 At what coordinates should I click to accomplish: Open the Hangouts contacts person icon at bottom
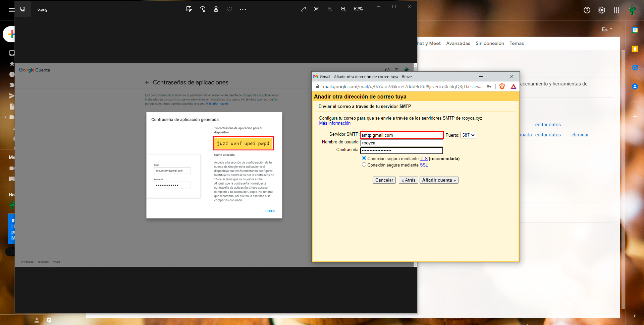(x=37, y=320)
